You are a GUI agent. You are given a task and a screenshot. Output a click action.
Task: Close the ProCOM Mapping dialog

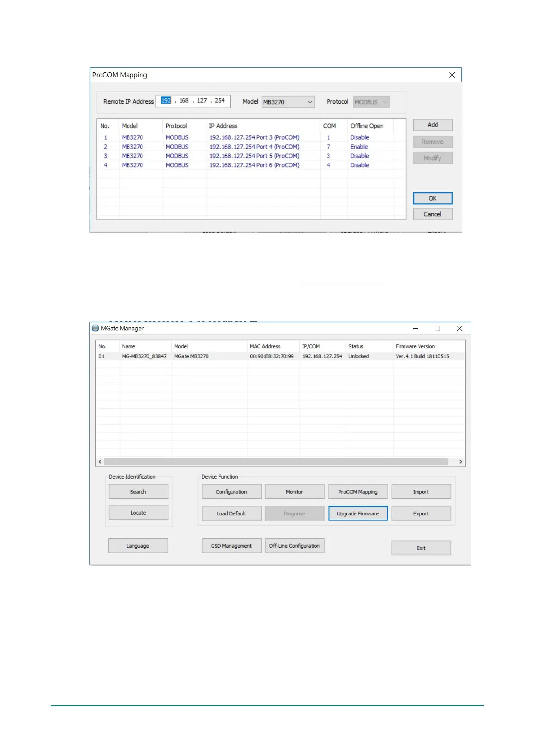452,75
